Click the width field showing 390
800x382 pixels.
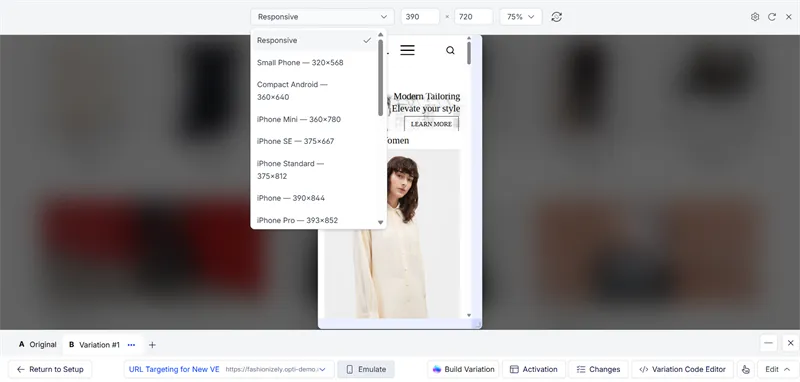(420, 17)
